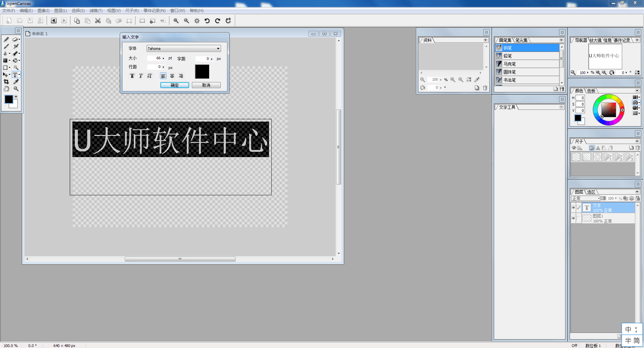Click the Undo arrow in top toolbar

207,21
